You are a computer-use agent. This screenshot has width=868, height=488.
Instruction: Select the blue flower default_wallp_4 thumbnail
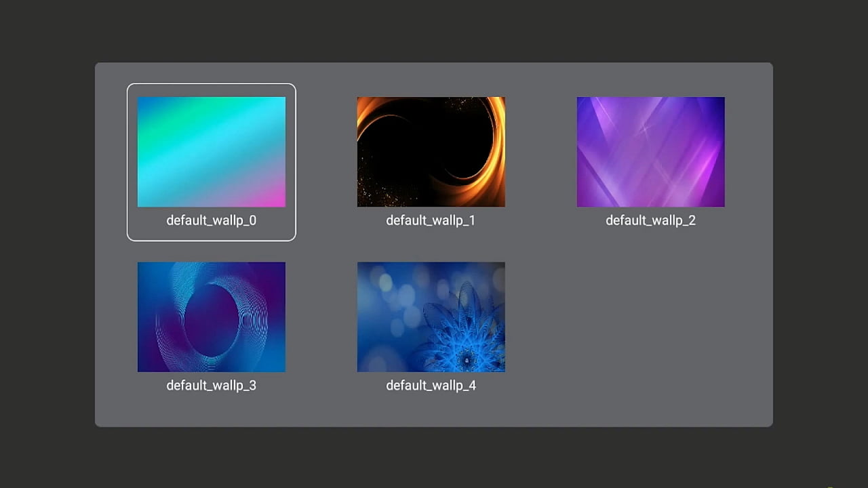click(x=431, y=317)
